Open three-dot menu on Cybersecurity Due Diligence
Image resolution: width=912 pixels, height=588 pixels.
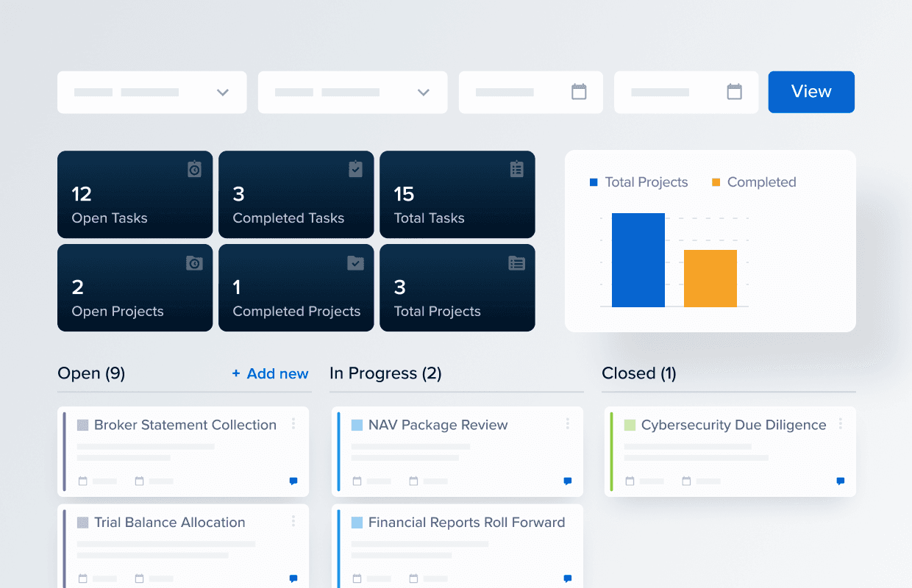(840, 424)
